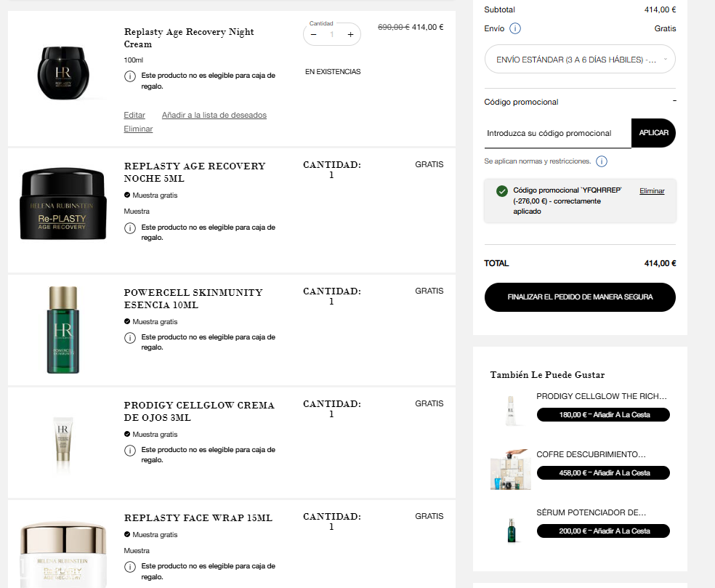Click the info icon next to Envío
This screenshot has height=588, width=715.
tap(515, 29)
